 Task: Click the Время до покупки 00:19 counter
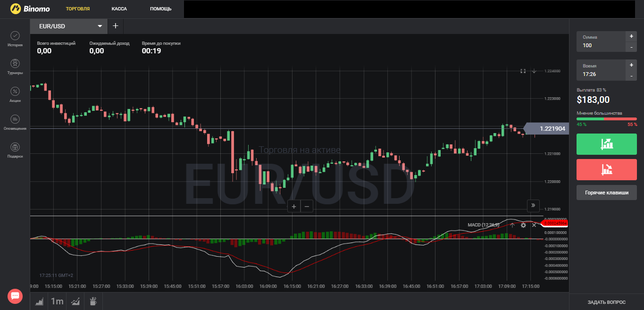tap(151, 51)
